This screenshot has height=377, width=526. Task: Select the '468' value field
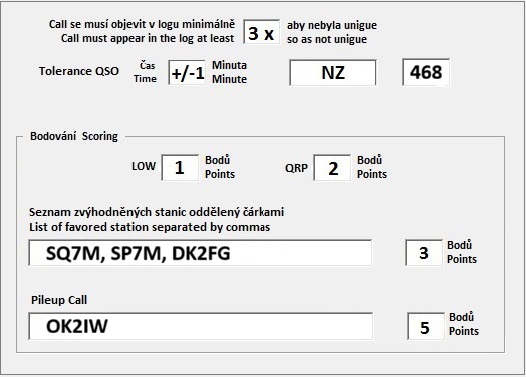pos(426,72)
